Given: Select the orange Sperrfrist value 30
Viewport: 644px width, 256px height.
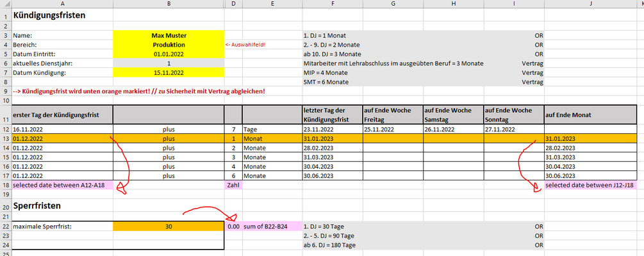Looking at the screenshot, I should pyautogui.click(x=169, y=226).
